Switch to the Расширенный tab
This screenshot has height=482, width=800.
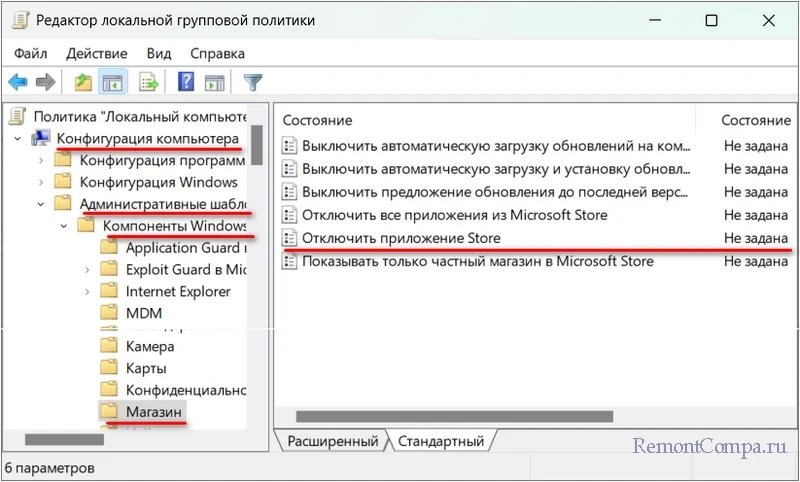click(x=332, y=441)
